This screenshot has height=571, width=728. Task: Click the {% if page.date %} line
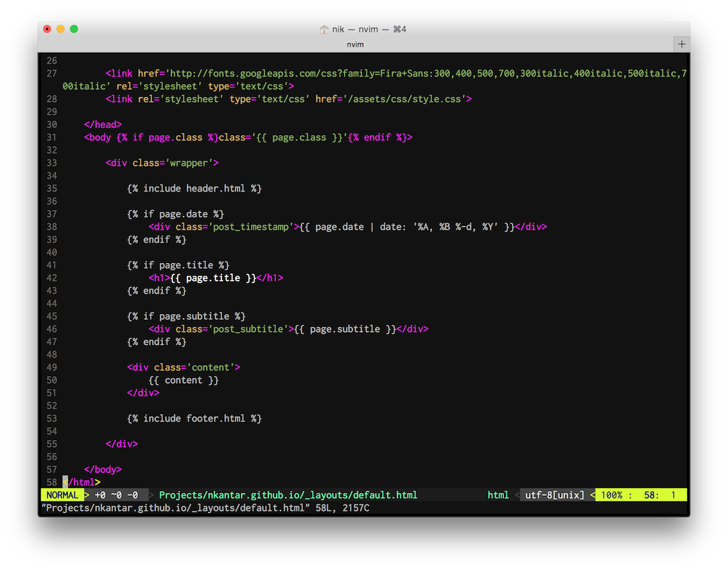click(176, 214)
